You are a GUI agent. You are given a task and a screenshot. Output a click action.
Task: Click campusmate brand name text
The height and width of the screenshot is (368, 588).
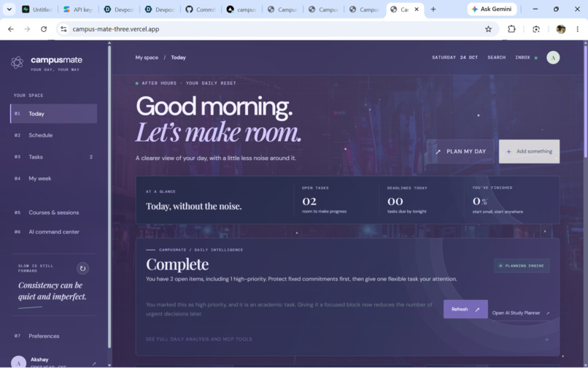(x=56, y=60)
